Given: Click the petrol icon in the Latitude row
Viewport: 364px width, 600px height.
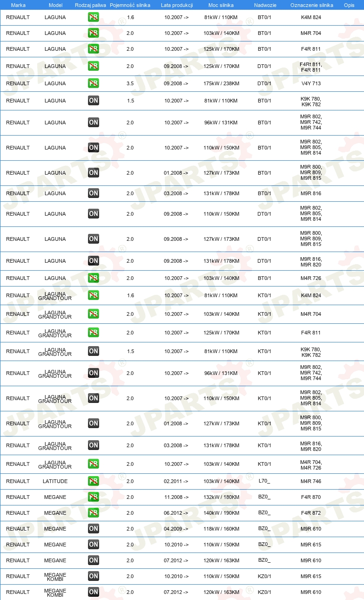Looking at the screenshot, I should pyautogui.click(x=94, y=481).
